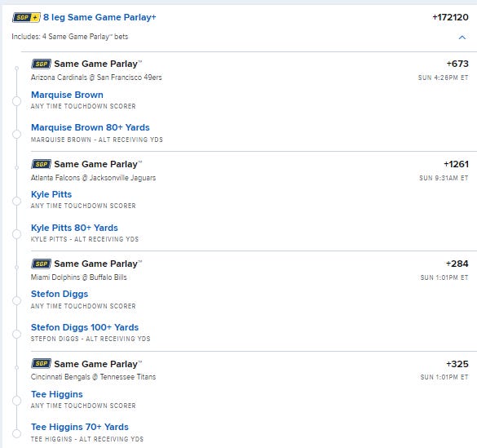This screenshot has width=477, height=448.
Task: Click the SUN 9:31AM ET game time
Action: [x=444, y=178]
